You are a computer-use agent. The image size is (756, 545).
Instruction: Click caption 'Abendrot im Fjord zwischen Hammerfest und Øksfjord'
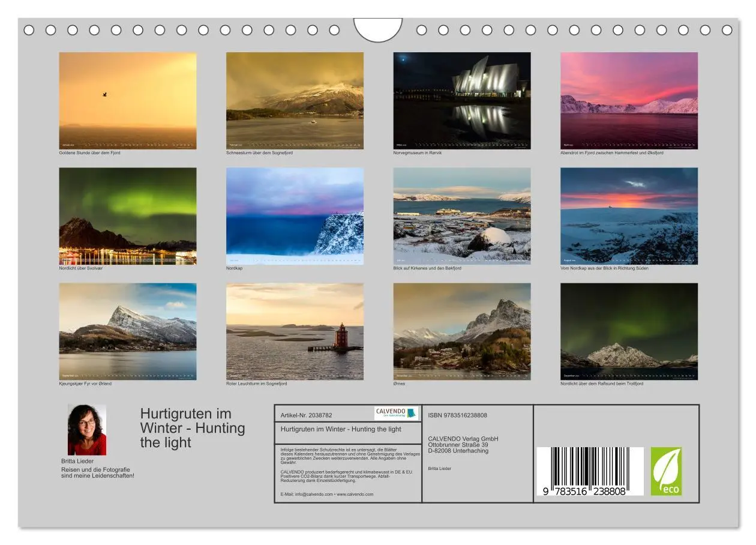tap(612, 153)
